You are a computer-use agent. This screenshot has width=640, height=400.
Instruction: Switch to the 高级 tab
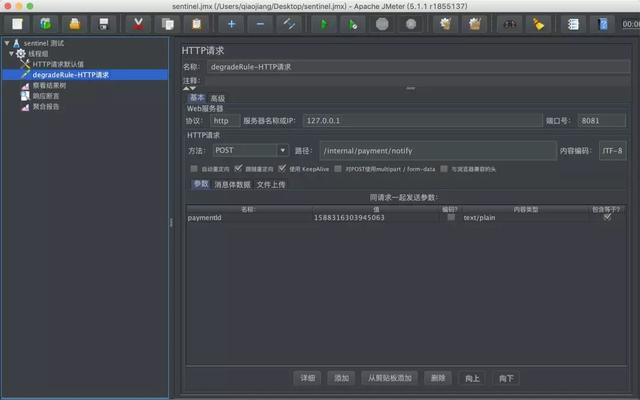click(x=218, y=98)
